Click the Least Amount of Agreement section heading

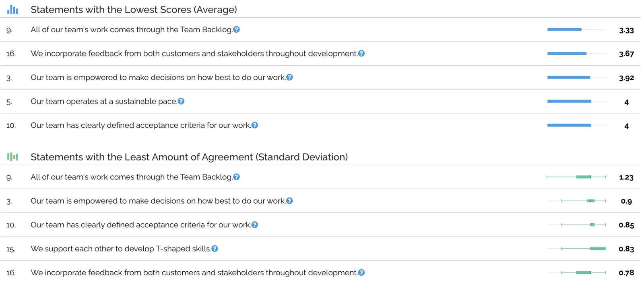tap(190, 157)
